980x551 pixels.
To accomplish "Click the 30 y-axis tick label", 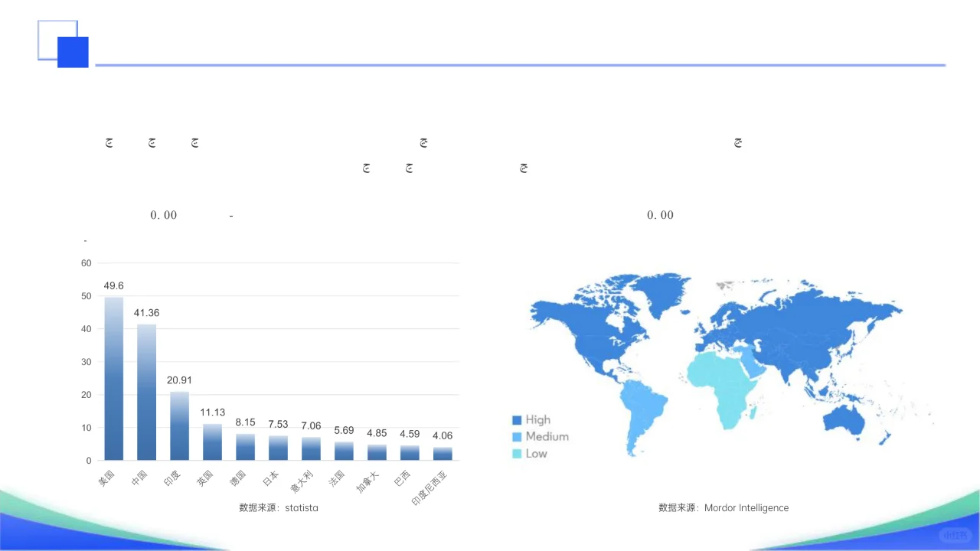I will pyautogui.click(x=87, y=362).
